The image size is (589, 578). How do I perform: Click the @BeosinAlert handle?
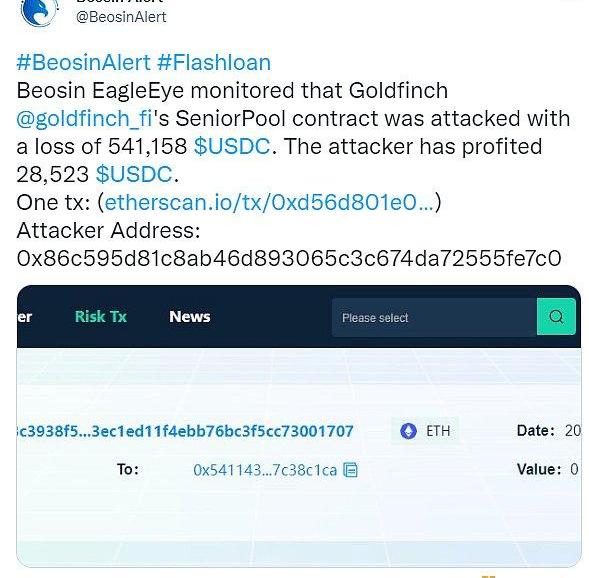click(121, 17)
